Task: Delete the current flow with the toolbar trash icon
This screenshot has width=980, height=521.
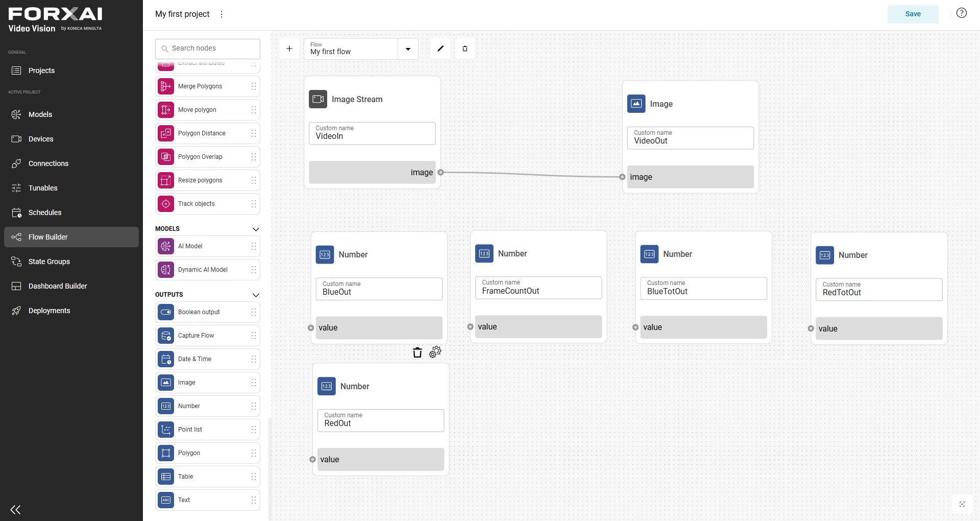Action: 465,49
